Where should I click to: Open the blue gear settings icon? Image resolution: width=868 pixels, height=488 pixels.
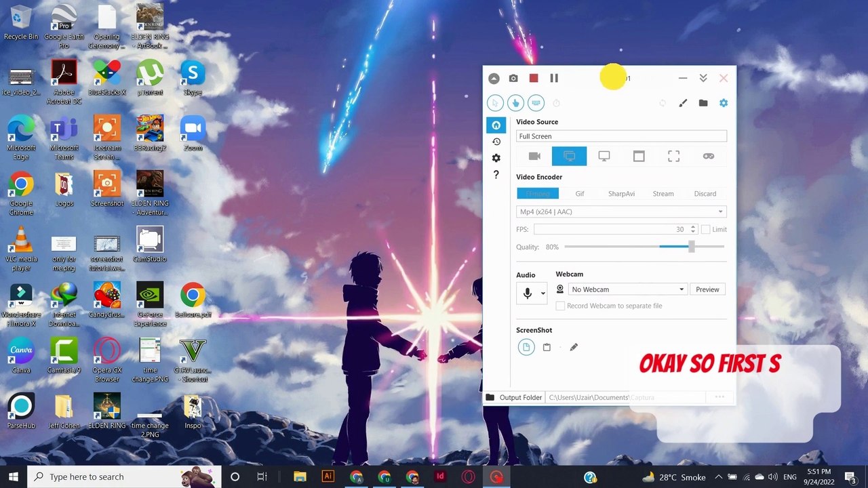tap(724, 103)
